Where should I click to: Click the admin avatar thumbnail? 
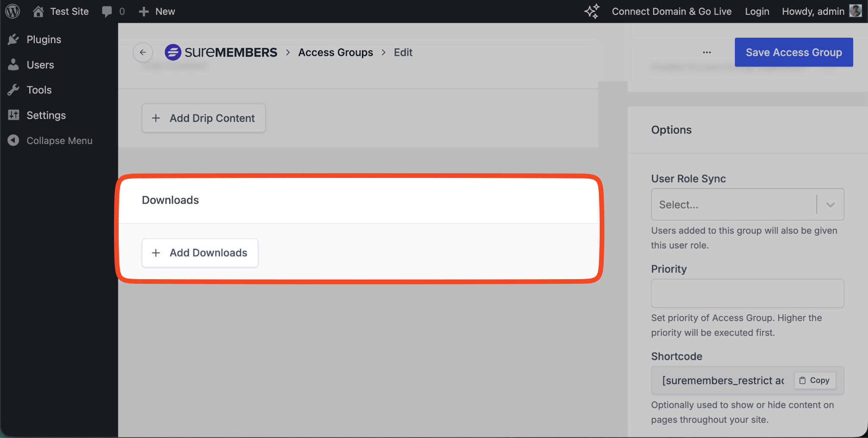tap(855, 11)
